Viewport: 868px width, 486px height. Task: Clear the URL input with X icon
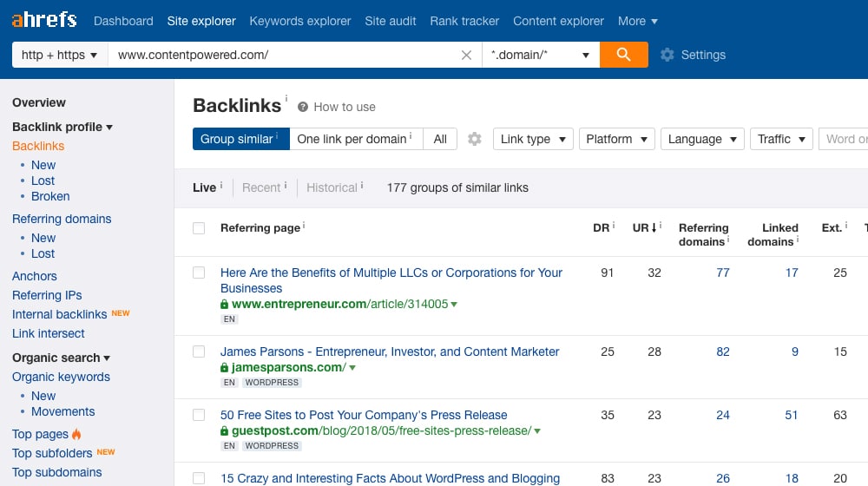(x=467, y=55)
